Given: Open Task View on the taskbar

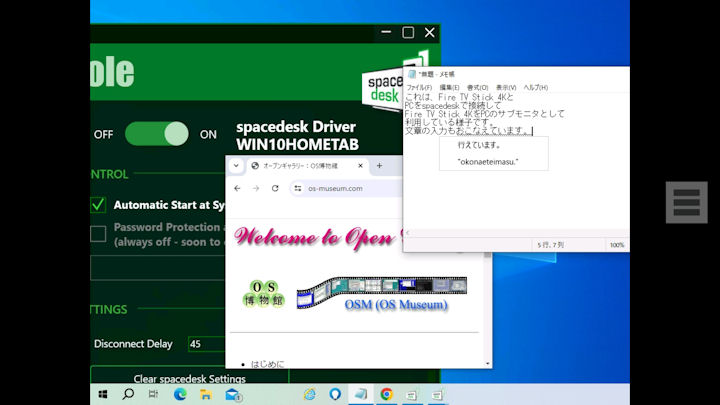Looking at the screenshot, I should tap(153, 394).
